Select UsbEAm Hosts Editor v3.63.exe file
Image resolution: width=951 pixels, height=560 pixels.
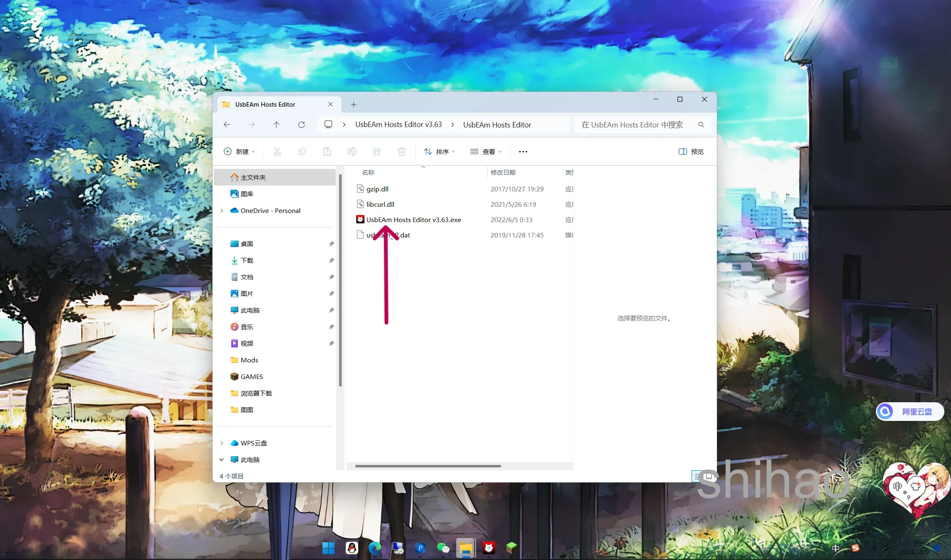413,220
